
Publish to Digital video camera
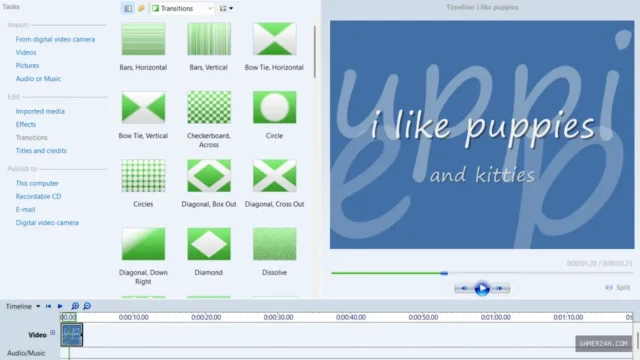pos(47,222)
